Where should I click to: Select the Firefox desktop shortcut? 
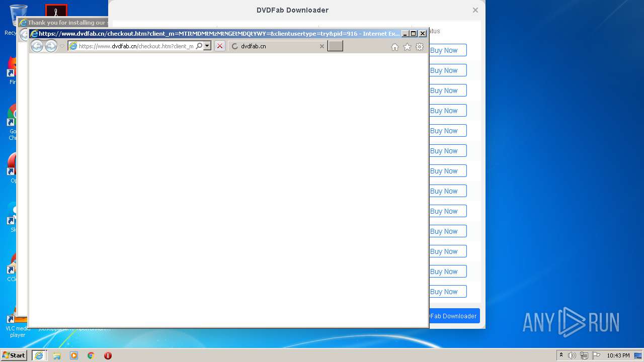click(12, 70)
